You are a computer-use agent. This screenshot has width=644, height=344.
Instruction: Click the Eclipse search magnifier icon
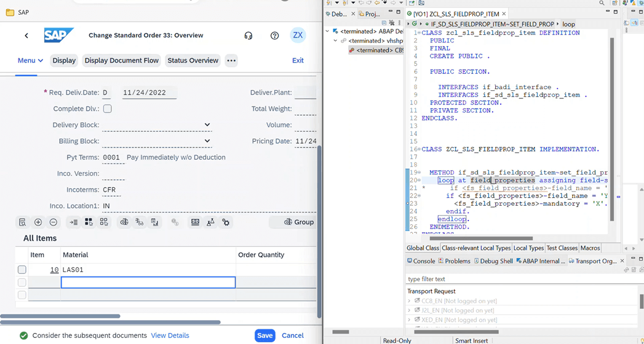click(x=602, y=3)
